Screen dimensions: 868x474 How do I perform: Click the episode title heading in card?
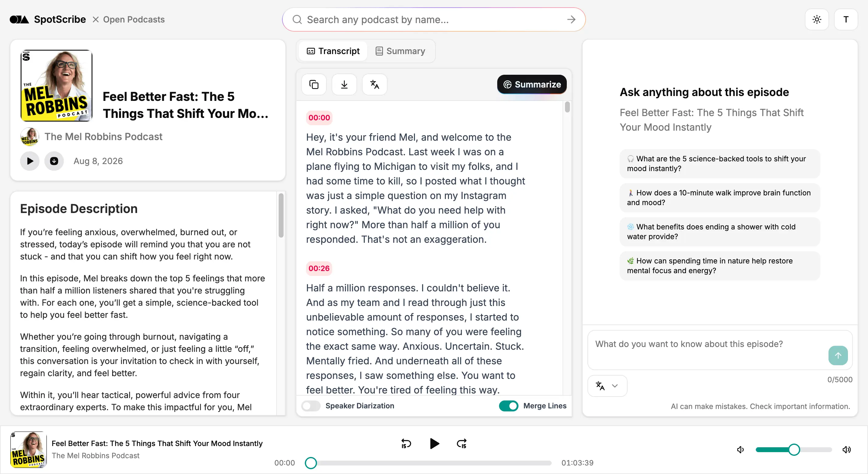tap(185, 105)
